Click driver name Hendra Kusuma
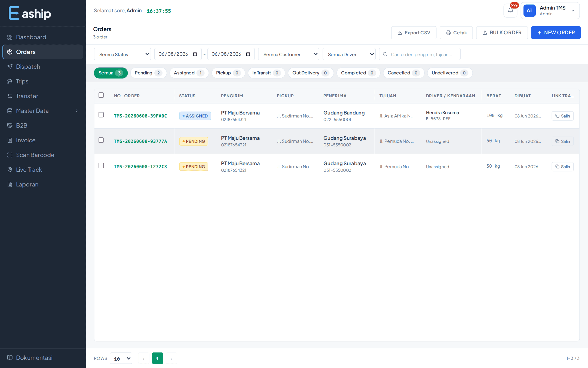Viewport: 588px width, 368px height. [x=442, y=113]
